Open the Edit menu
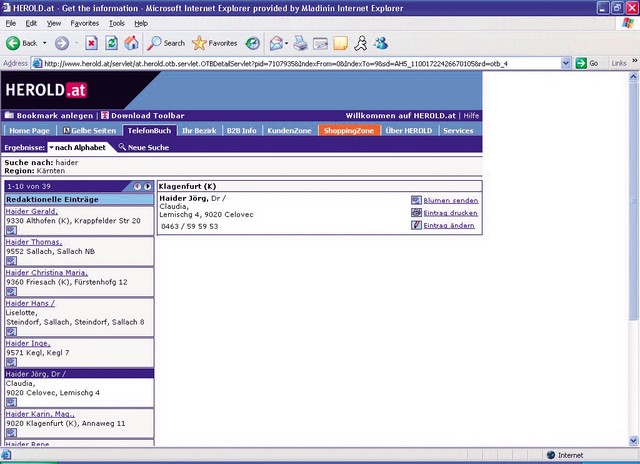Viewport: 640px width, 464px height. pos(31,23)
